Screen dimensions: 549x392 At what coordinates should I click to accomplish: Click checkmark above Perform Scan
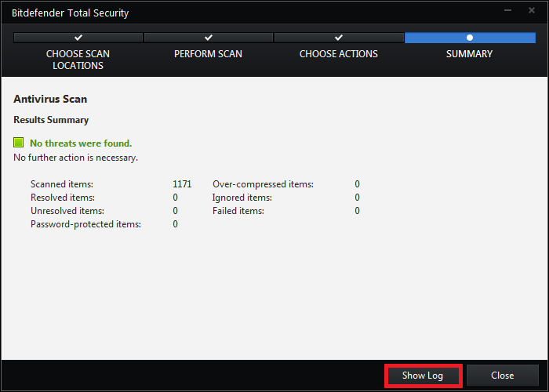(x=209, y=37)
